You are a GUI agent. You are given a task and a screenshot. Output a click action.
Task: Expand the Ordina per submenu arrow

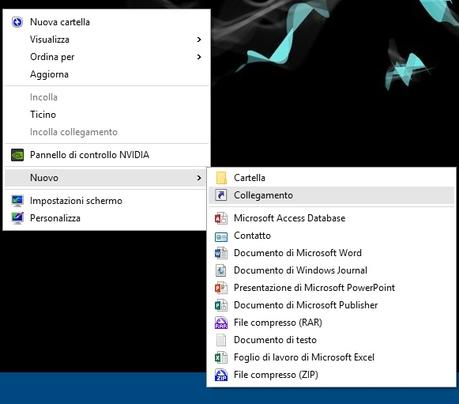click(x=199, y=57)
